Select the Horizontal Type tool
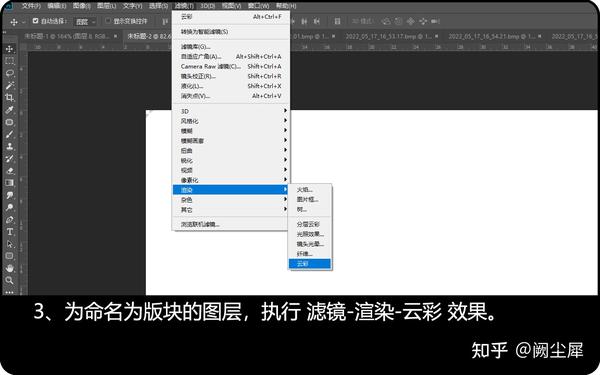The image size is (600, 375). pyautogui.click(x=10, y=232)
